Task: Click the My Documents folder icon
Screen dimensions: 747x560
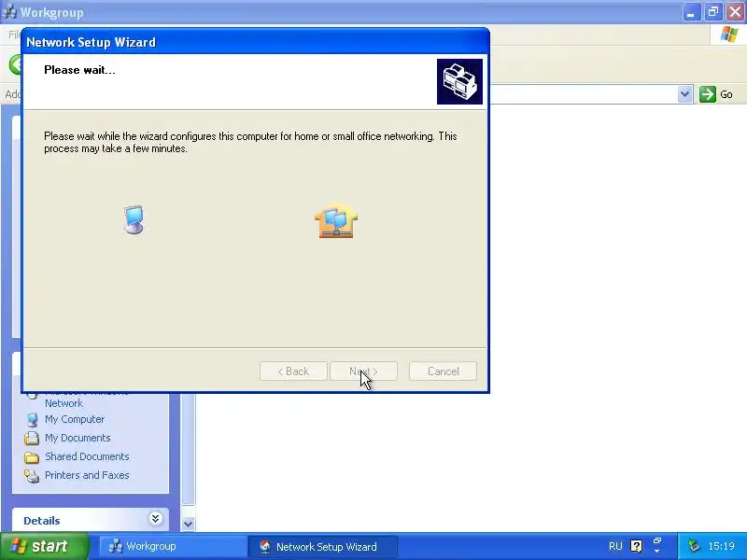Action: point(32,438)
